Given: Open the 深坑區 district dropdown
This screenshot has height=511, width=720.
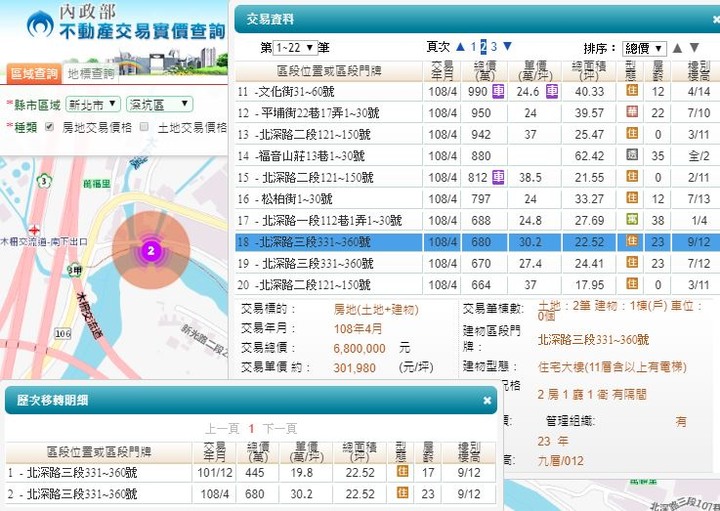Looking at the screenshot, I should coord(159,105).
